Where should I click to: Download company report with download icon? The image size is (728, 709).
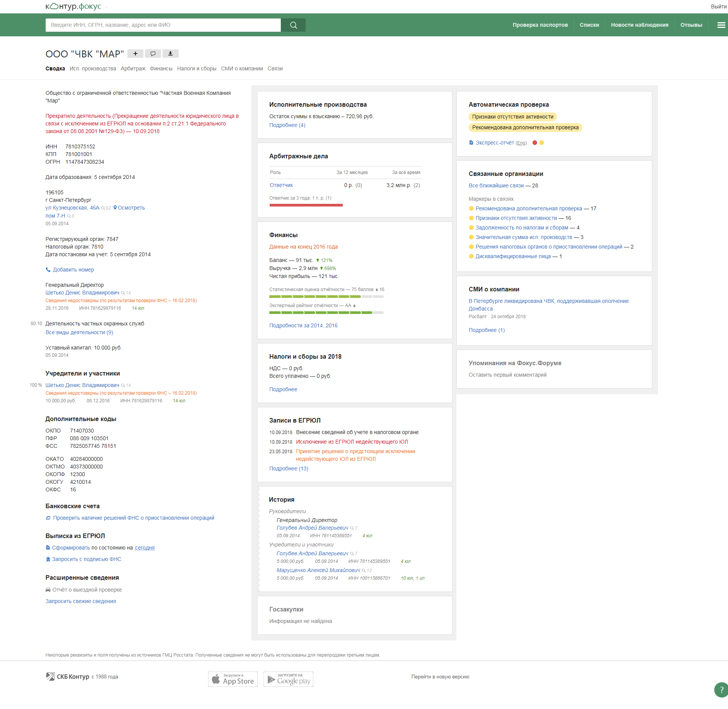tap(171, 54)
